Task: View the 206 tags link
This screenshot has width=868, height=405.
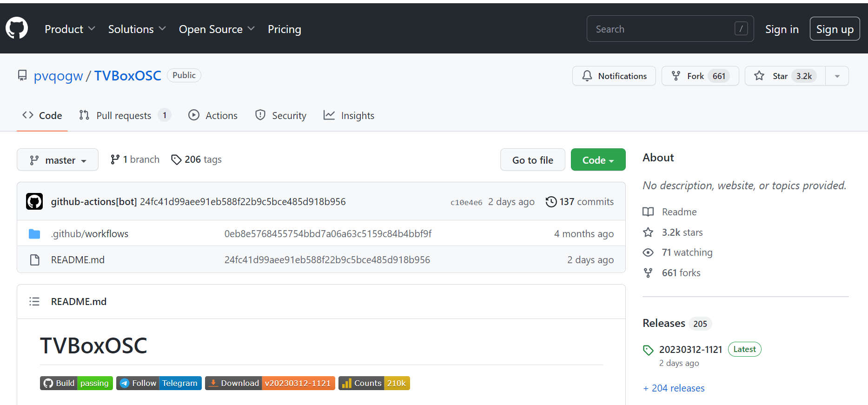Action: click(196, 159)
